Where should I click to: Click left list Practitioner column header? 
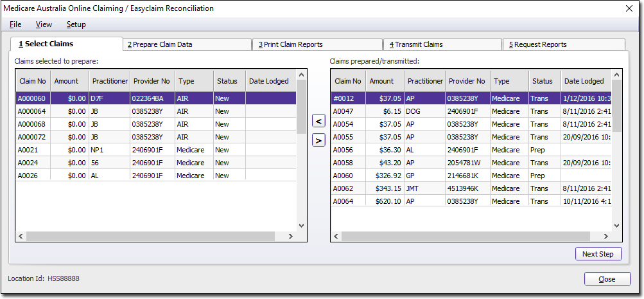[109, 81]
